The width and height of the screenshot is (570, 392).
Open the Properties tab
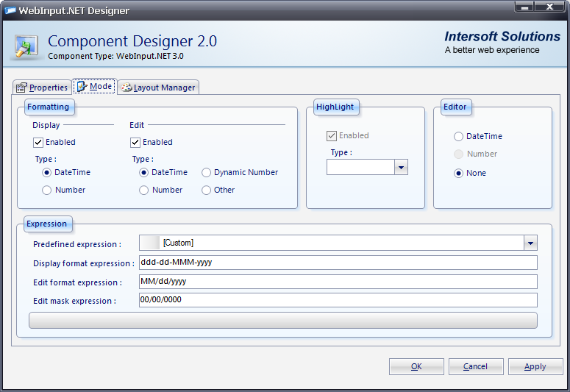42,88
